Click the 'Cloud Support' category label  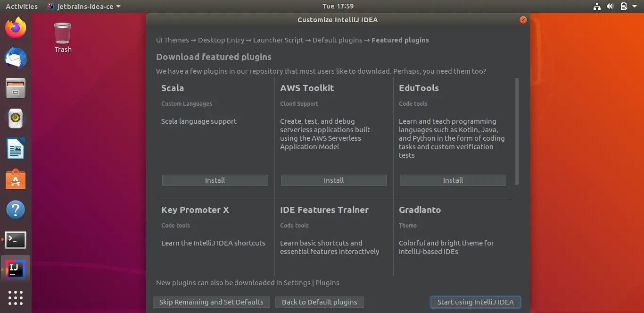pyautogui.click(x=299, y=104)
